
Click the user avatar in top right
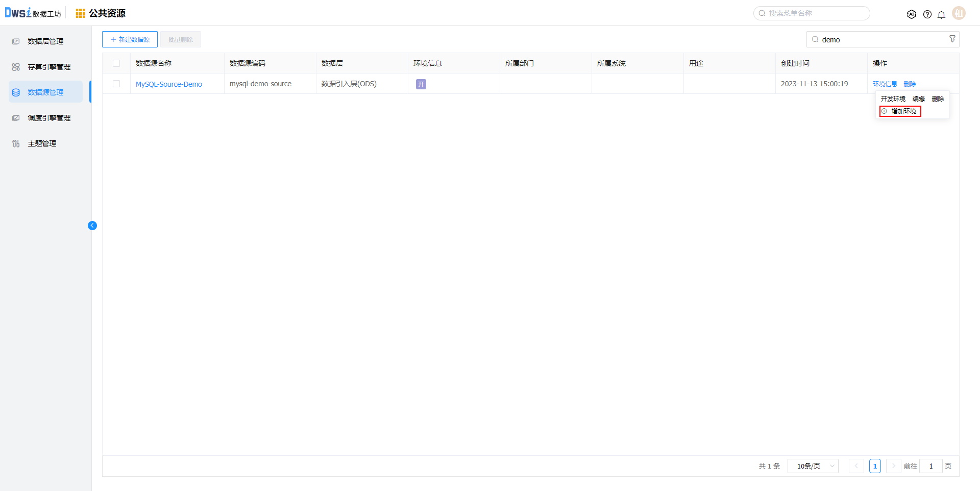pos(959,13)
